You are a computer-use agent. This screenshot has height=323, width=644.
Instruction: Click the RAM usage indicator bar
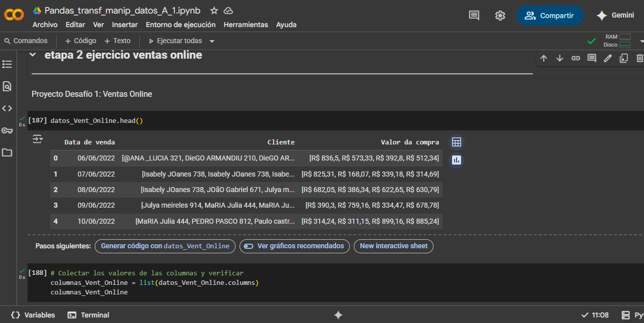point(624,37)
